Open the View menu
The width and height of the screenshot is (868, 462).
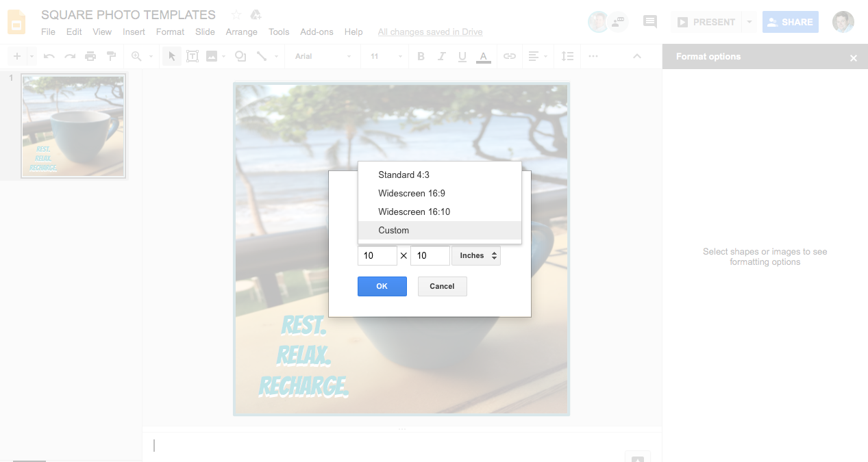pyautogui.click(x=102, y=31)
